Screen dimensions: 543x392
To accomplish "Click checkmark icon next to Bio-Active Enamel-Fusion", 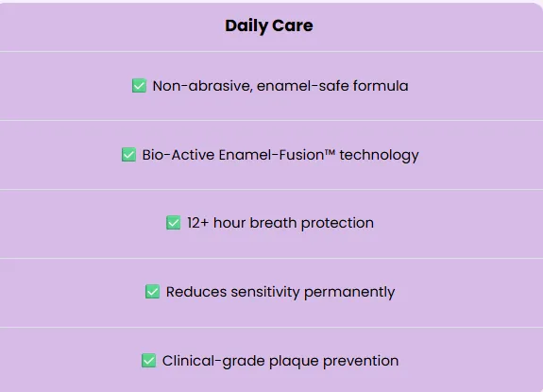I will click(128, 155).
